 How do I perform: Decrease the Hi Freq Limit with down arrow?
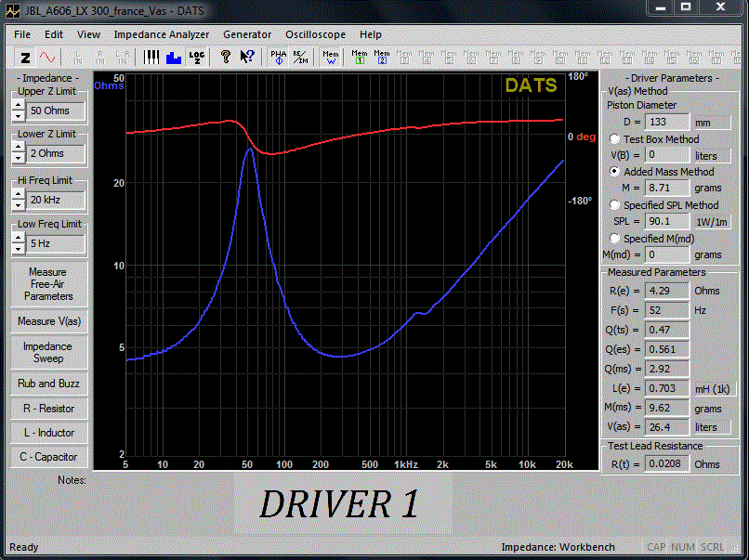tap(19, 205)
